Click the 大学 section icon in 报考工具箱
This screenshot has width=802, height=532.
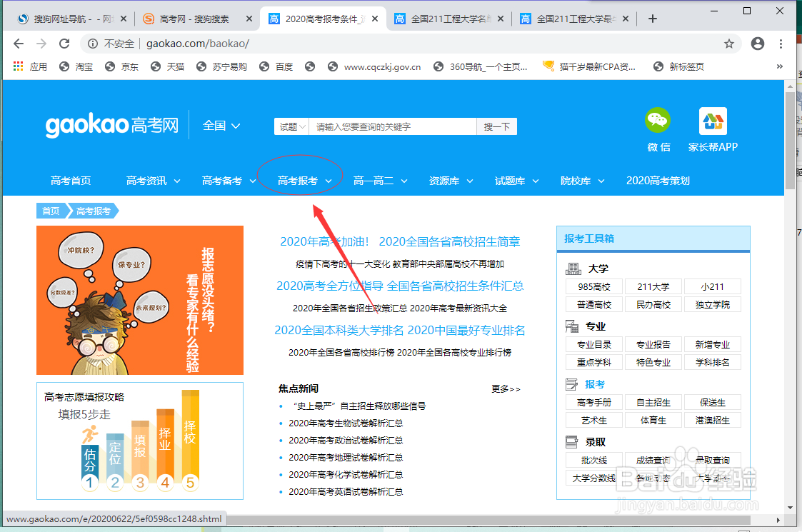[572, 268]
